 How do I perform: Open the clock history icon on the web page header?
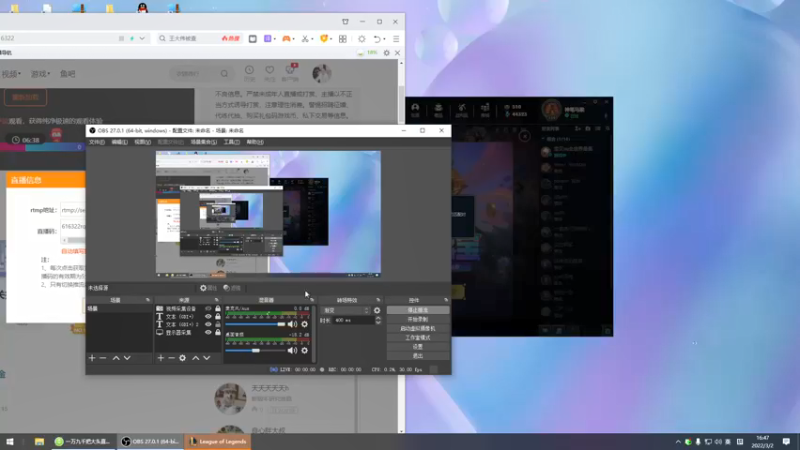coord(249,70)
